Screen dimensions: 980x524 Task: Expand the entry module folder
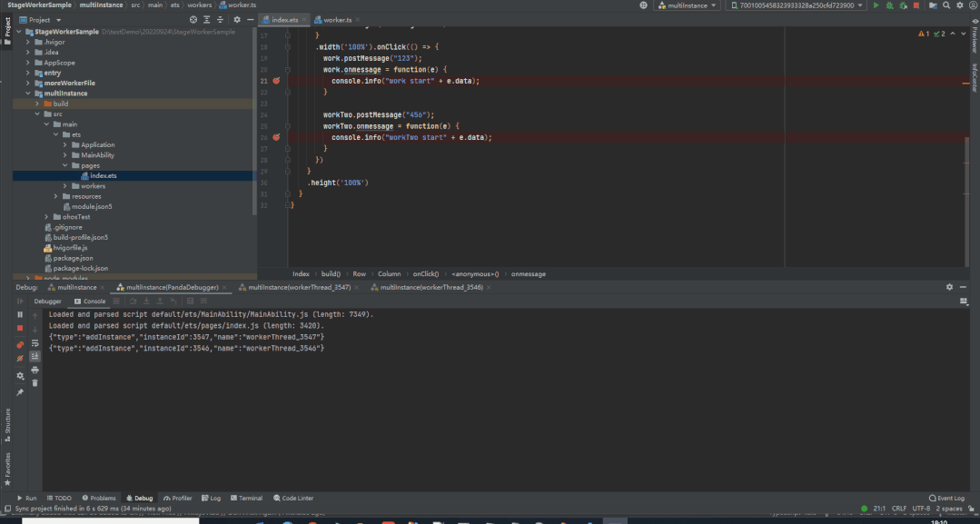28,74
